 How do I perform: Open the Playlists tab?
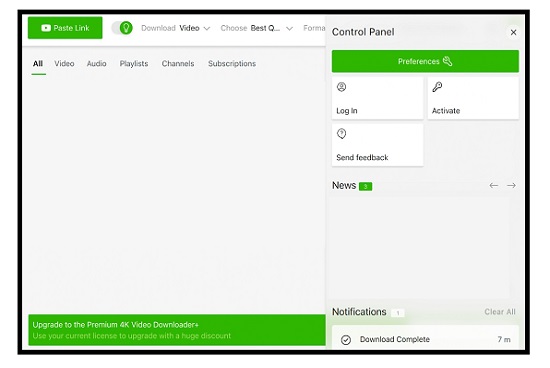[x=134, y=63]
